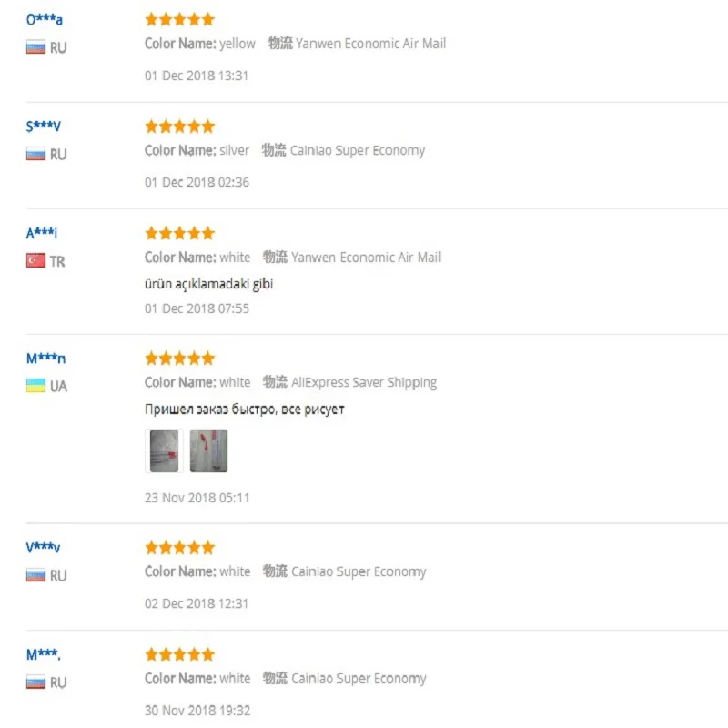The image size is (728, 728).
Task: Open reviewer O***a's profile
Action: [x=44, y=19]
